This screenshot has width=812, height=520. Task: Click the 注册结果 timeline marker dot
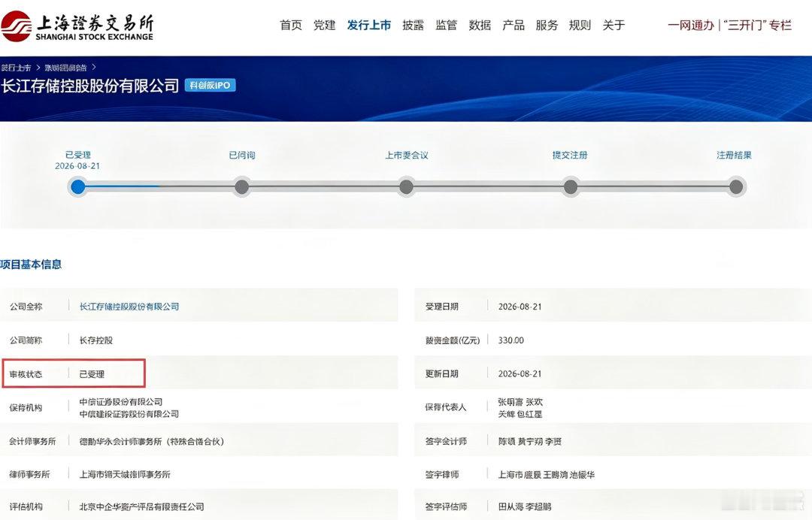click(735, 187)
